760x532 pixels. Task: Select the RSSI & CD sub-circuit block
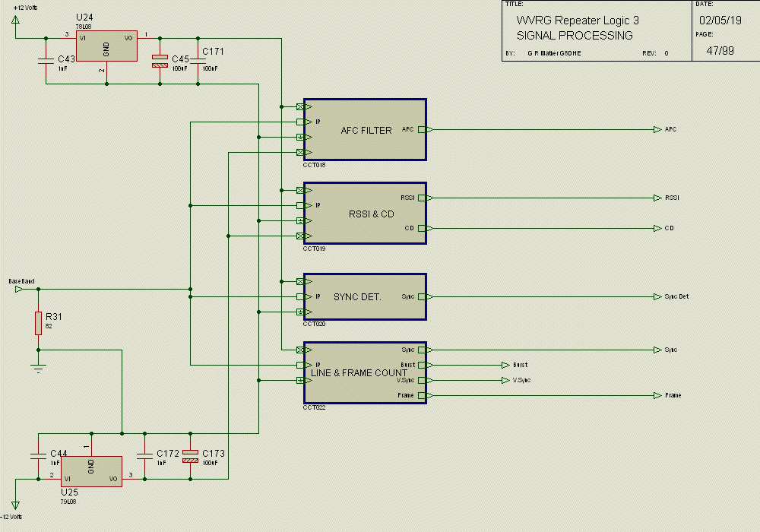click(365, 214)
